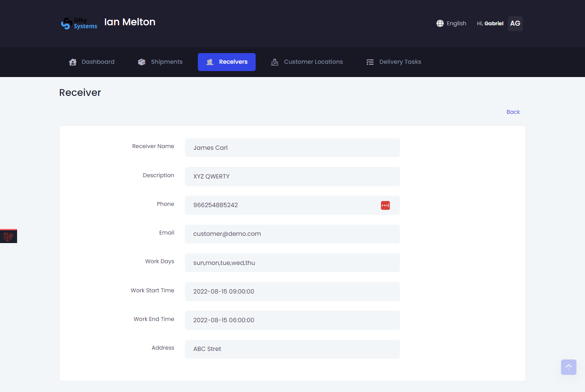Click the Hi, Gabriel user greeting
This screenshot has width=585, height=392.
pyautogui.click(x=490, y=24)
